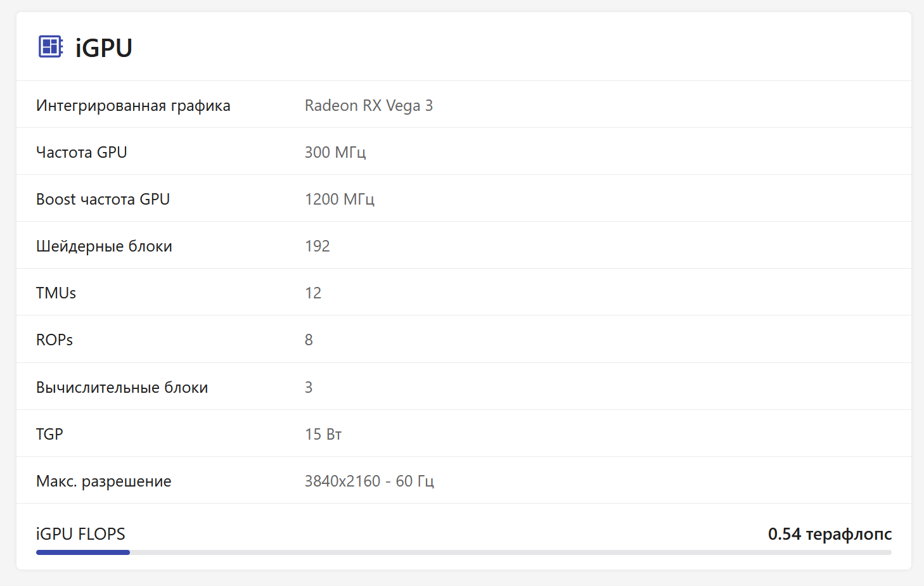The height and width of the screenshot is (586, 924).
Task: Select the 1200 МГц boost value
Action: tap(339, 199)
